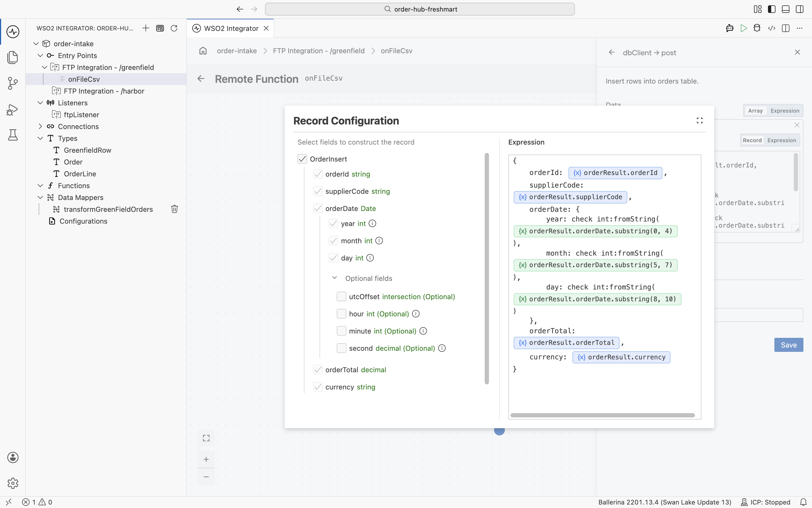Enable the utcOffset optional field

341,296
